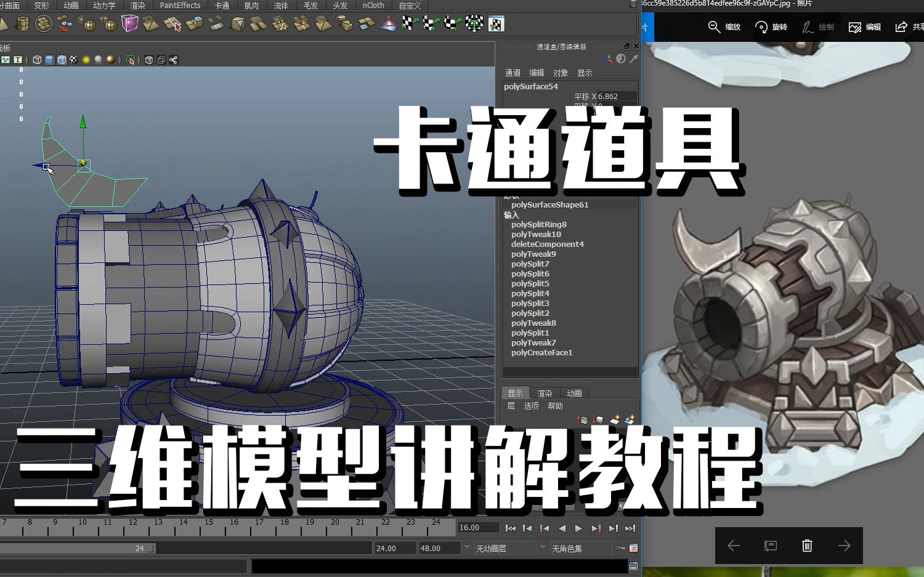This screenshot has width=924, height=577.
Task: Click the 旋转 (rotate) icon in the Photos toolbar
Action: pyautogui.click(x=771, y=26)
